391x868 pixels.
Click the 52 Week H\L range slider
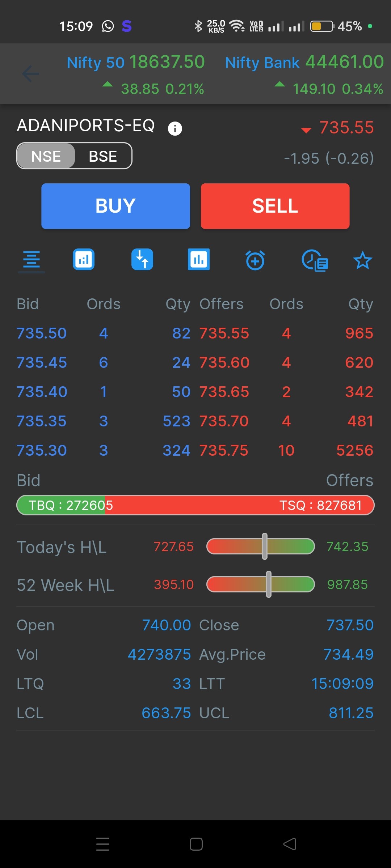coord(260,584)
